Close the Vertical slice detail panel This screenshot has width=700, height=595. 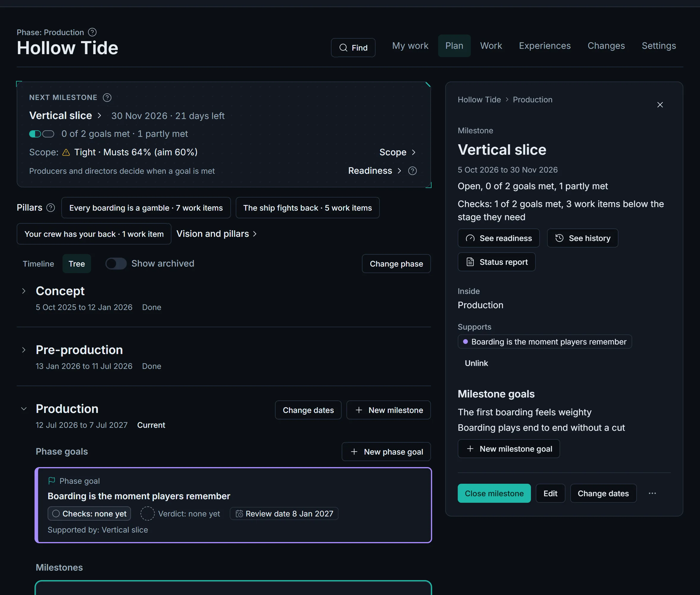[x=660, y=105]
